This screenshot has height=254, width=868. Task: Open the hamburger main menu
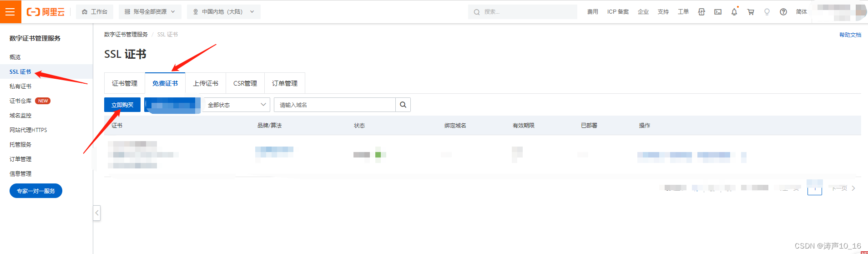(10, 12)
